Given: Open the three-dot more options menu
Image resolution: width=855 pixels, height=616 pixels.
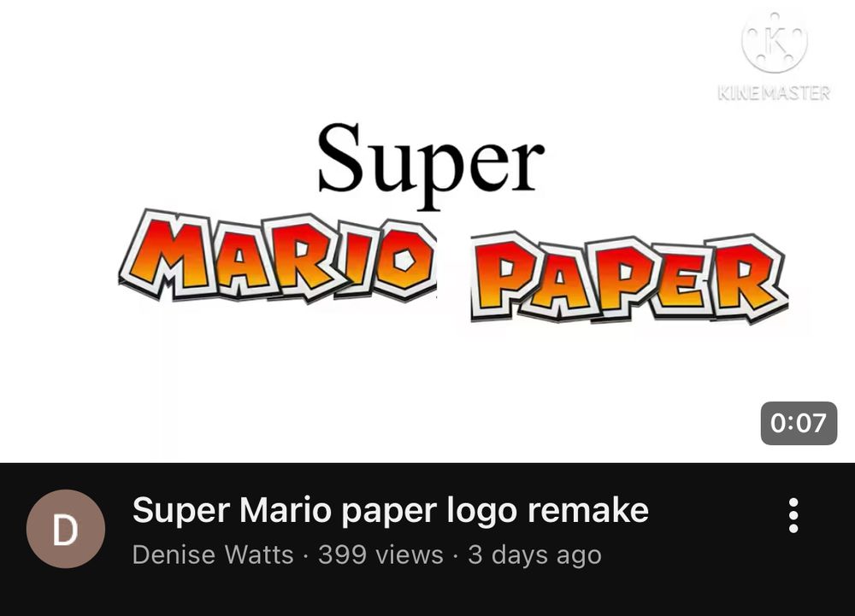Looking at the screenshot, I should click(x=793, y=515).
